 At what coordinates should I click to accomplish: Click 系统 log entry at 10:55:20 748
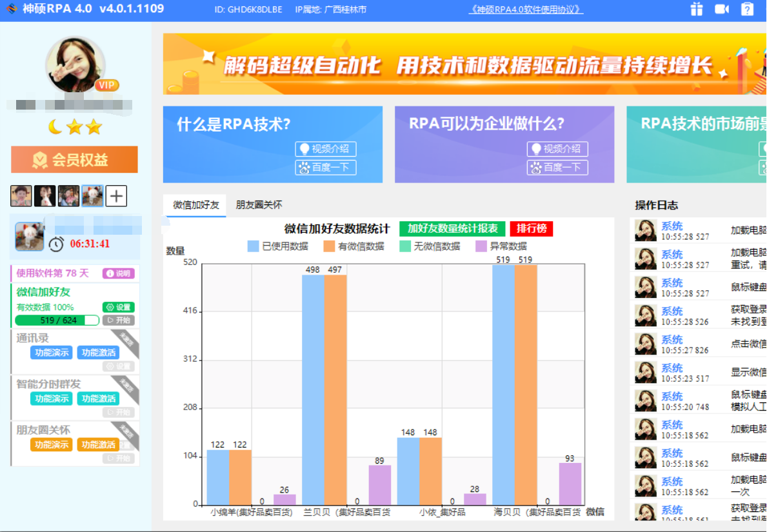[672, 396]
